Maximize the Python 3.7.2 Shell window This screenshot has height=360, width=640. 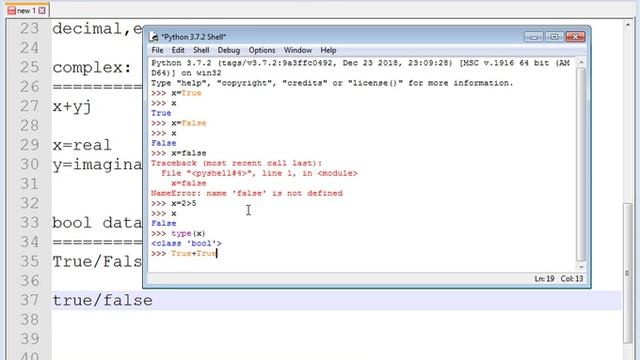(554, 37)
